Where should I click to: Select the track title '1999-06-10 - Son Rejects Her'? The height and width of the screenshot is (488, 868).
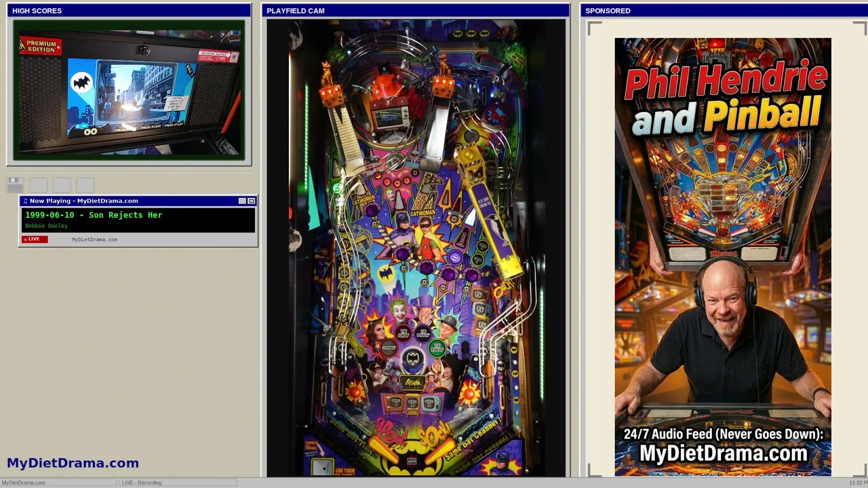[94, 215]
